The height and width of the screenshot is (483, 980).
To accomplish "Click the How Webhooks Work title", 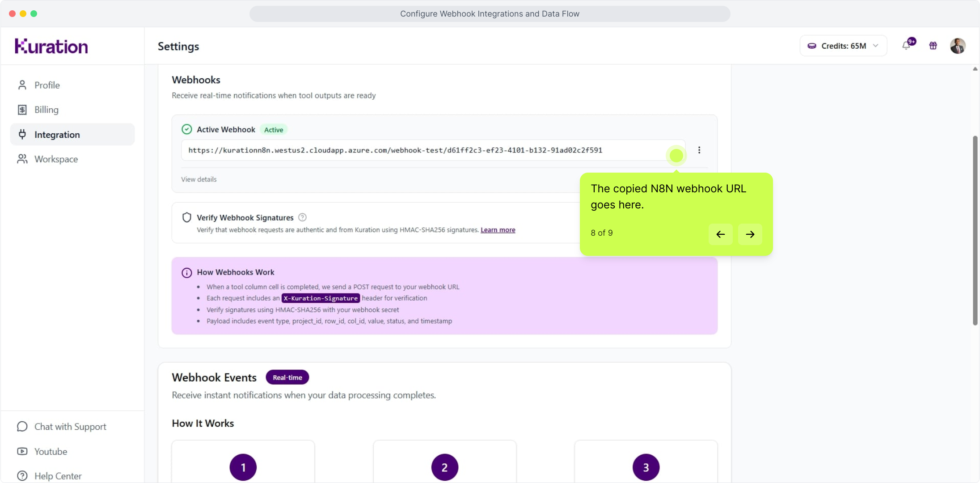I will (236, 272).
